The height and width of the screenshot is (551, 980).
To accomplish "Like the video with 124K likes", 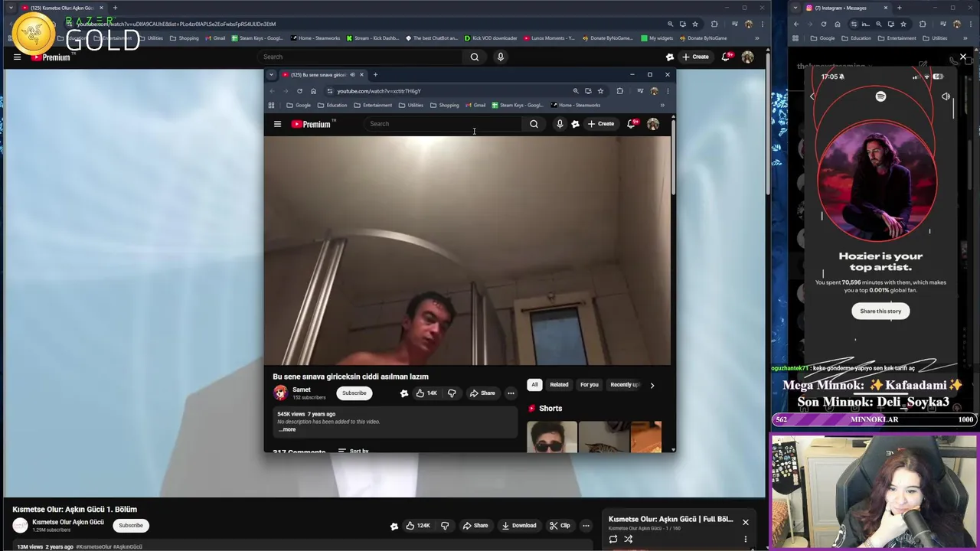I will [418, 525].
